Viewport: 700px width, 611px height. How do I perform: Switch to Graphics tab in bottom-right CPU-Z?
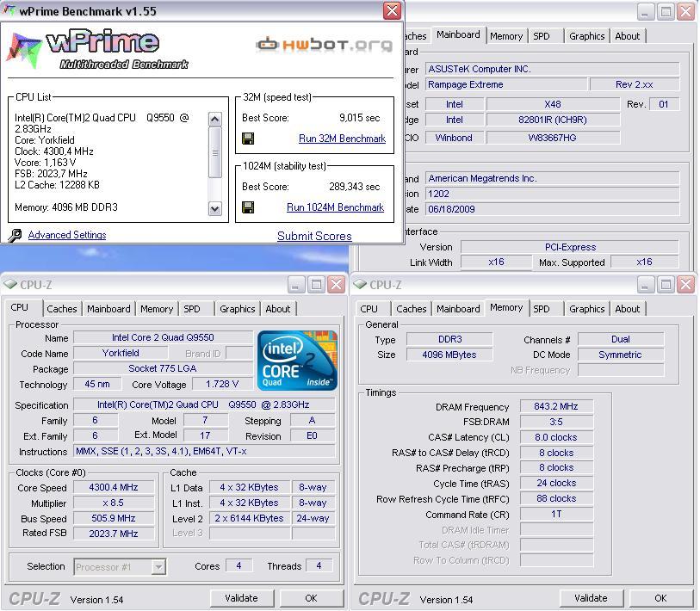click(x=587, y=309)
